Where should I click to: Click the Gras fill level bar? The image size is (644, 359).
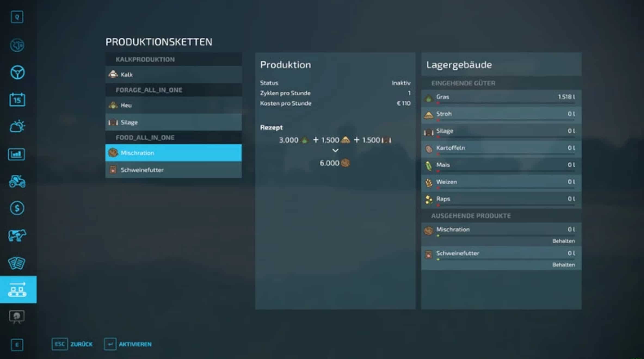pyautogui.click(x=506, y=103)
